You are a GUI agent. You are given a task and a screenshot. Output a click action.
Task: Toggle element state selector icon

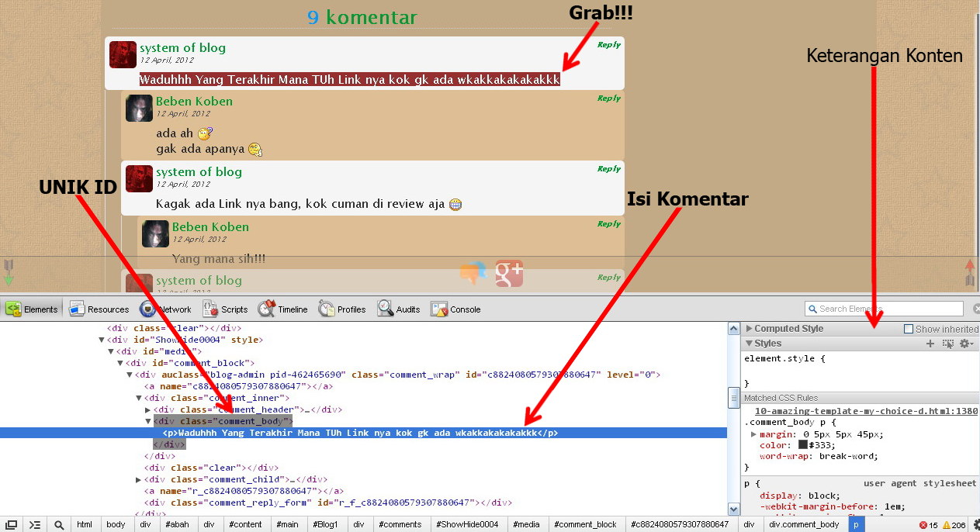pyautogui.click(x=948, y=344)
